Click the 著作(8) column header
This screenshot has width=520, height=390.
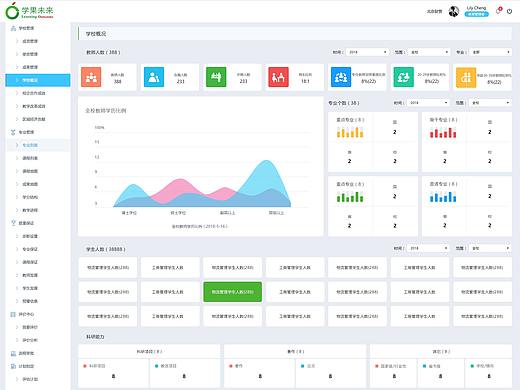[295, 351]
